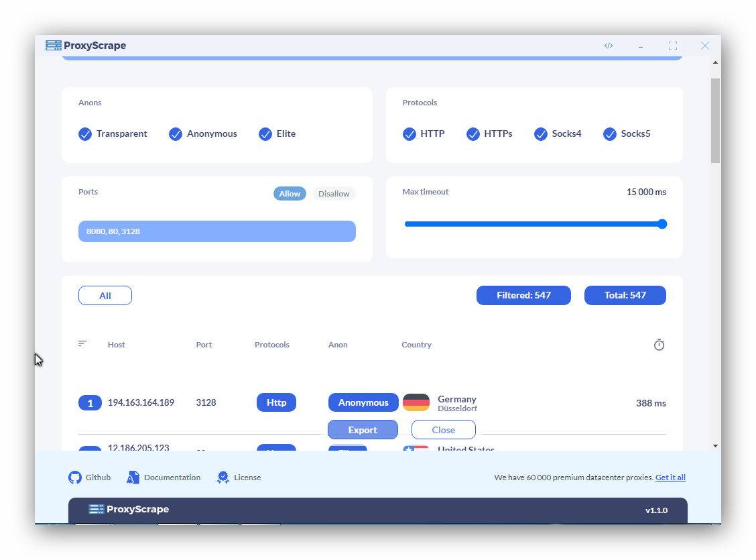Click the Germany flag icon
The height and width of the screenshot is (560, 756).
pyautogui.click(x=416, y=402)
